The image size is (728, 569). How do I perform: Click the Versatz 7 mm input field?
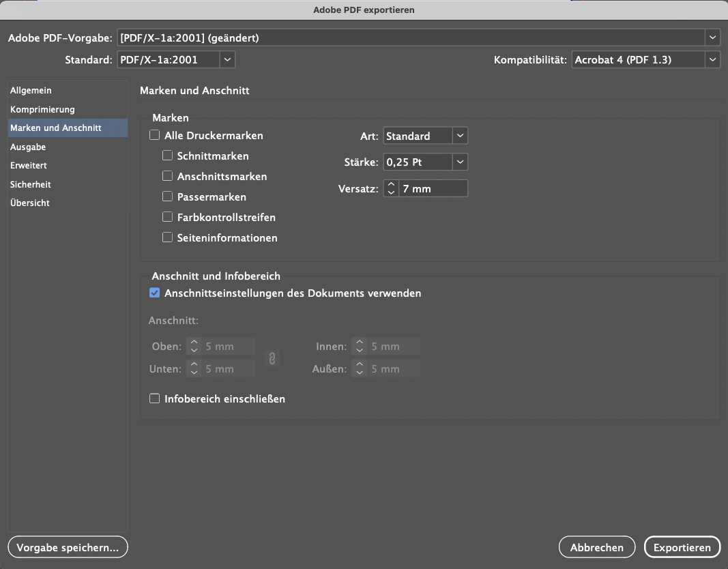pyautogui.click(x=433, y=188)
